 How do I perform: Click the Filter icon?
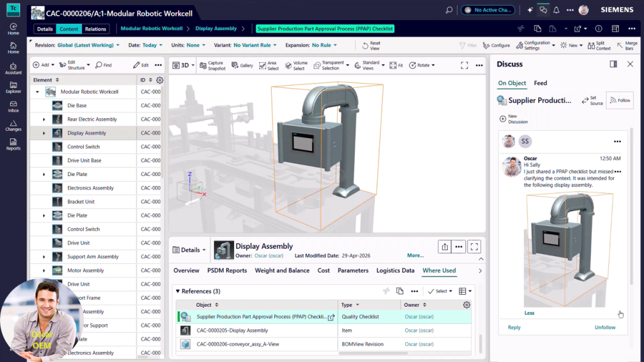pyautogui.click(x=468, y=45)
